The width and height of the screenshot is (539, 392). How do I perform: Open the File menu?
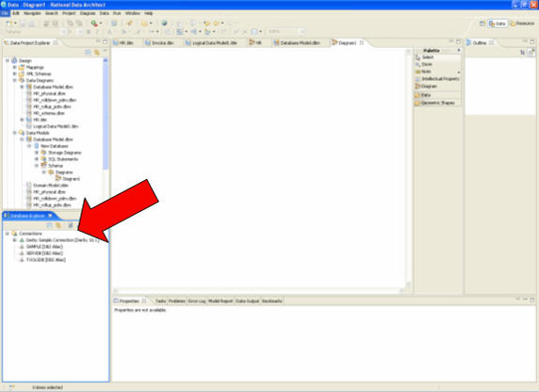[5, 13]
